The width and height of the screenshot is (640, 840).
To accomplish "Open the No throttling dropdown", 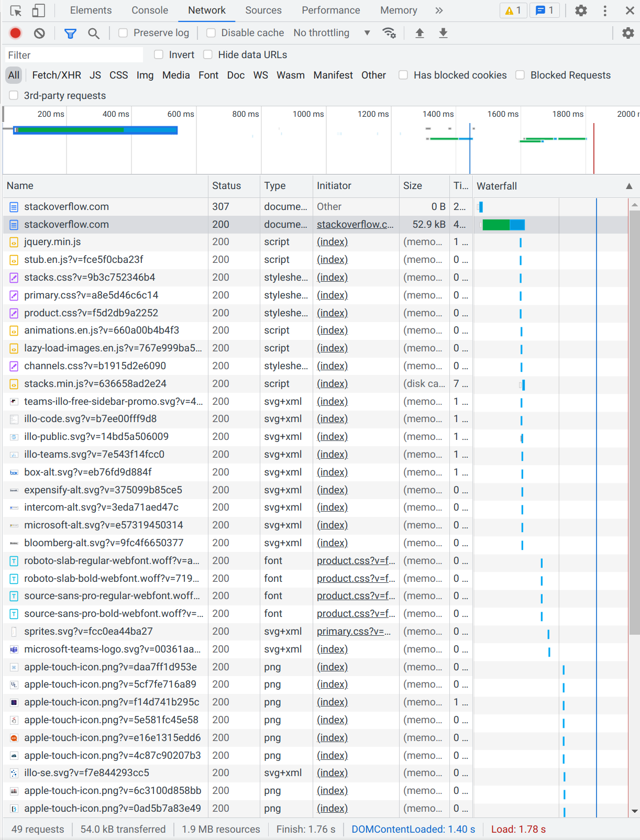I will click(332, 33).
